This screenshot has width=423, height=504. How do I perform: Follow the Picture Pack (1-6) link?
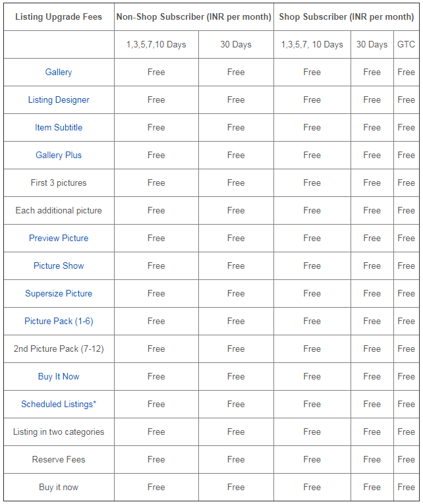tap(59, 322)
